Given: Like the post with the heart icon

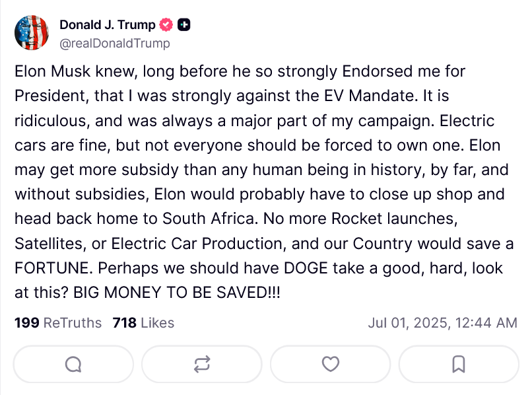Looking at the screenshot, I should coord(331,364).
